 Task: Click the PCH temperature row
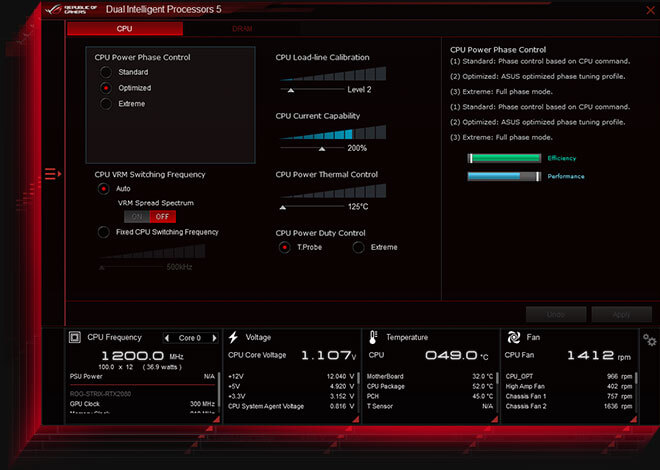pyautogui.click(x=430, y=396)
